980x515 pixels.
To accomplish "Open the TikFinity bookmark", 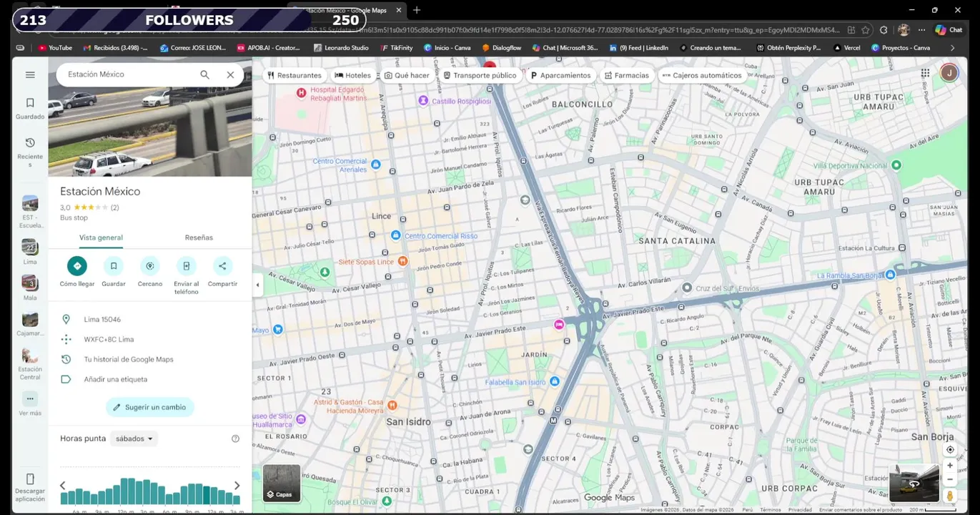I will pos(397,48).
